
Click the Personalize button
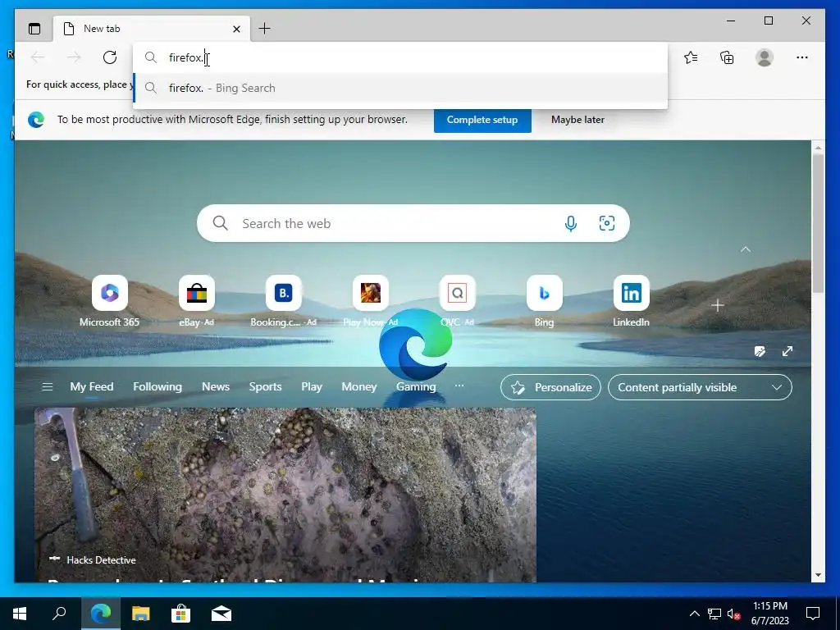coord(550,387)
